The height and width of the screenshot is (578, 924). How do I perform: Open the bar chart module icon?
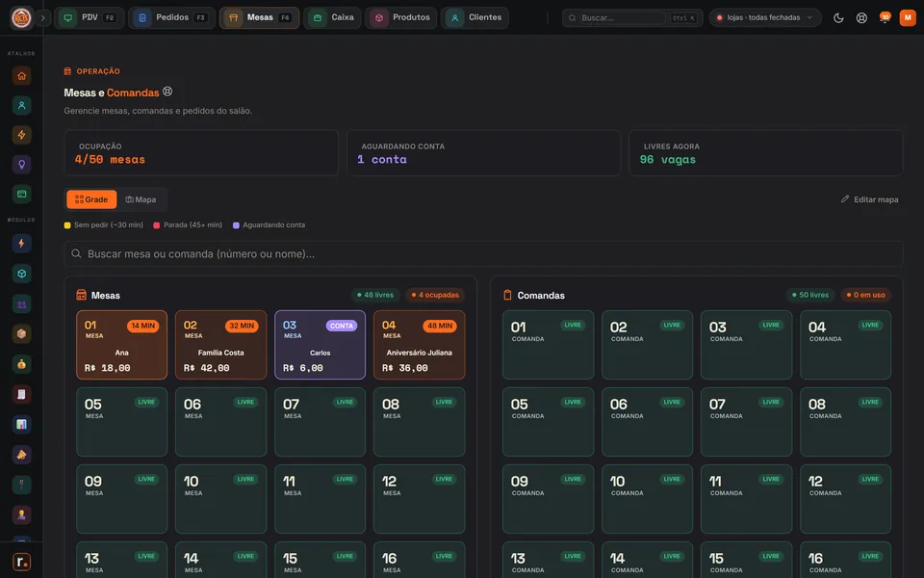(22, 424)
